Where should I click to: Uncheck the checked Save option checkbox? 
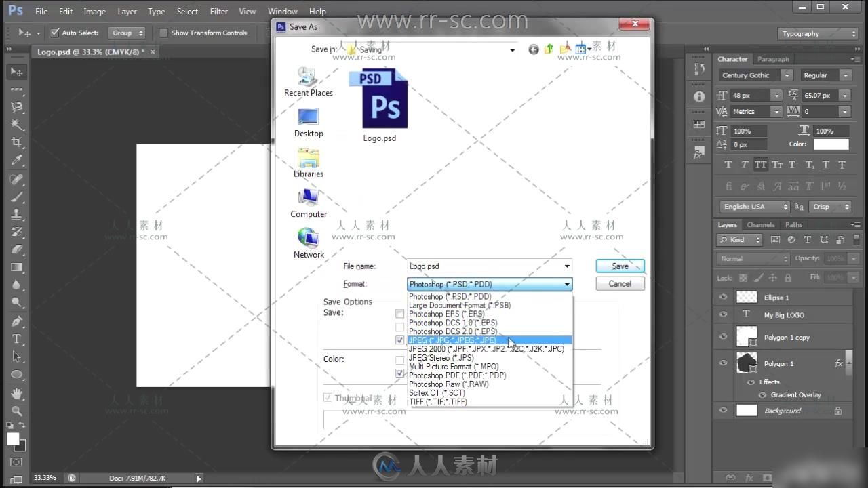click(x=399, y=340)
